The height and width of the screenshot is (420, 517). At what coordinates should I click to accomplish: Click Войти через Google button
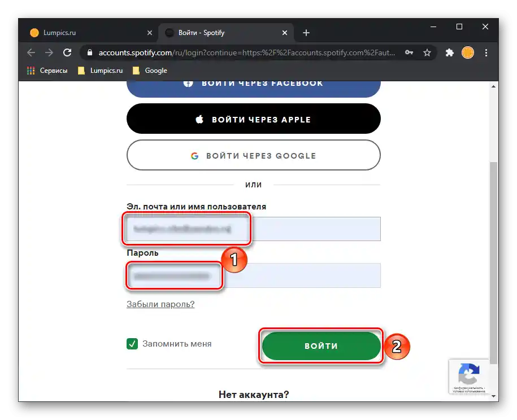[x=254, y=155]
